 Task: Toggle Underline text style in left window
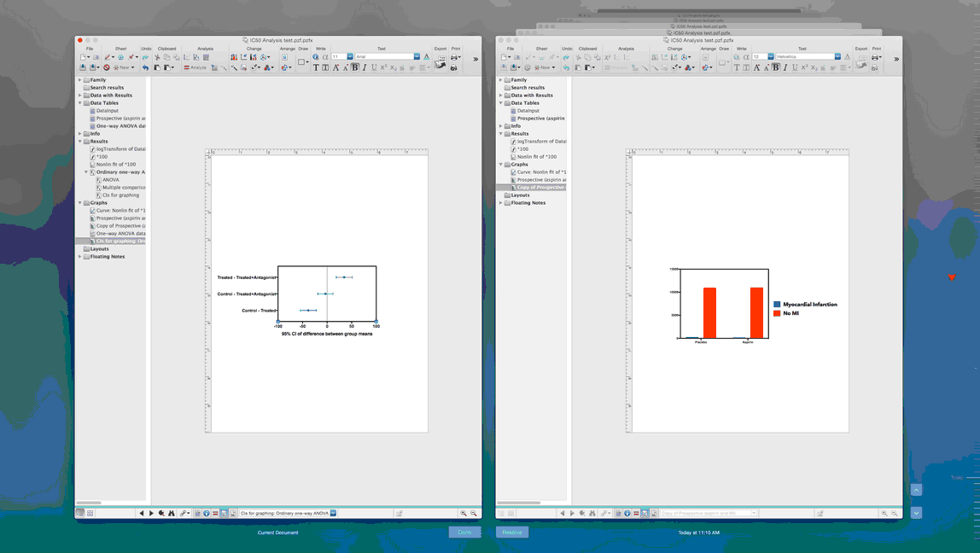pos(374,67)
